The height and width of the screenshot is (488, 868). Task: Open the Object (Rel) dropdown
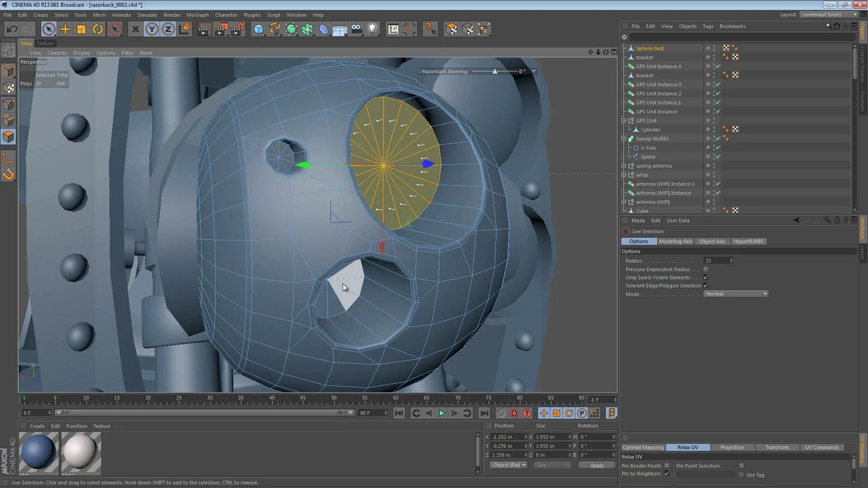509,465
